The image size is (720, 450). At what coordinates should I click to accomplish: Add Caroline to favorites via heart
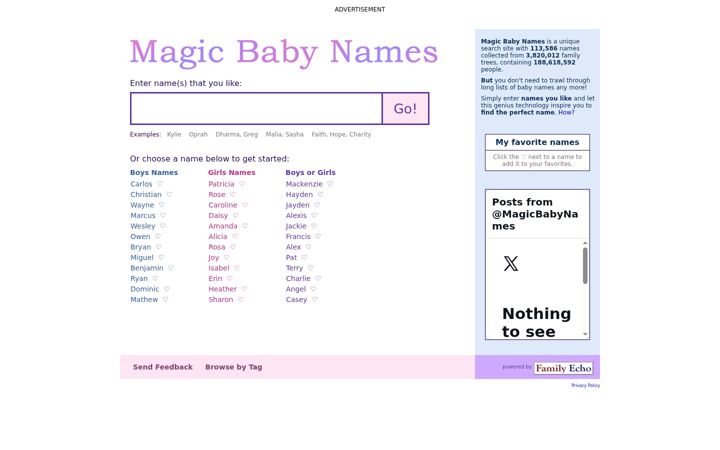[245, 205]
